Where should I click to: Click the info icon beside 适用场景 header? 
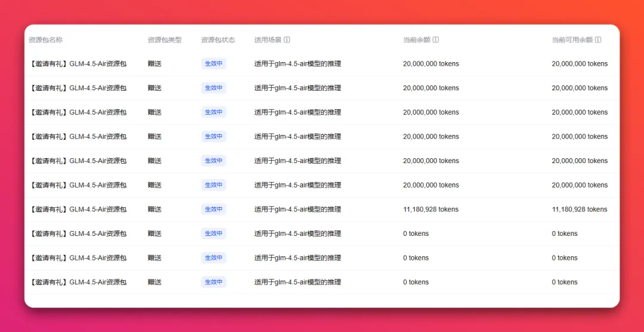[x=287, y=40]
